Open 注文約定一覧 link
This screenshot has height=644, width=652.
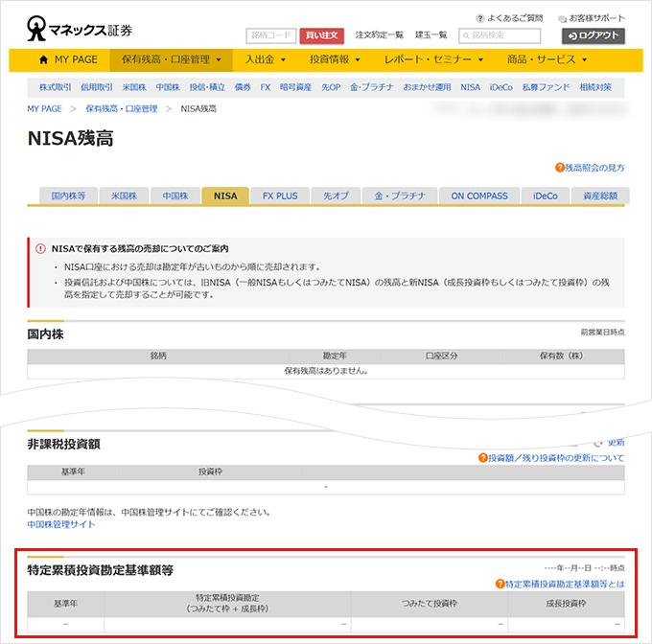[x=380, y=35]
